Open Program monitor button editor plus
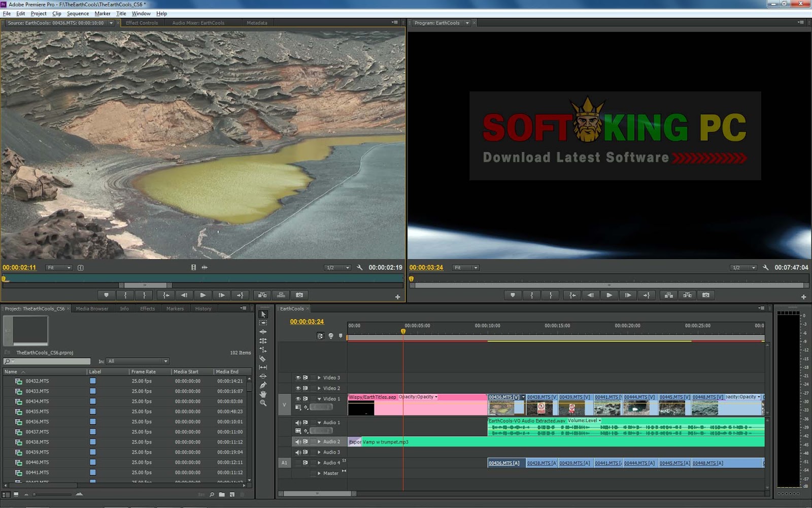The width and height of the screenshot is (812, 508). click(803, 297)
